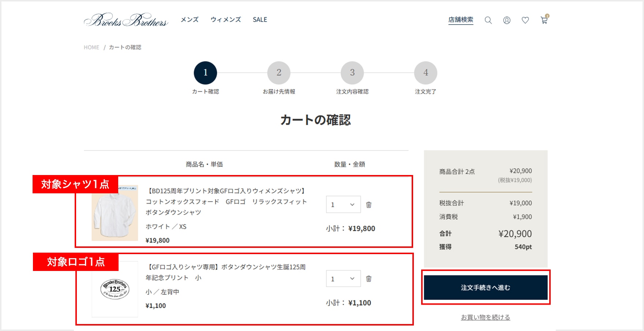Click the 税抜合計 ¥19,000 value
Viewport: 644px width, 331px height.
tap(521, 203)
